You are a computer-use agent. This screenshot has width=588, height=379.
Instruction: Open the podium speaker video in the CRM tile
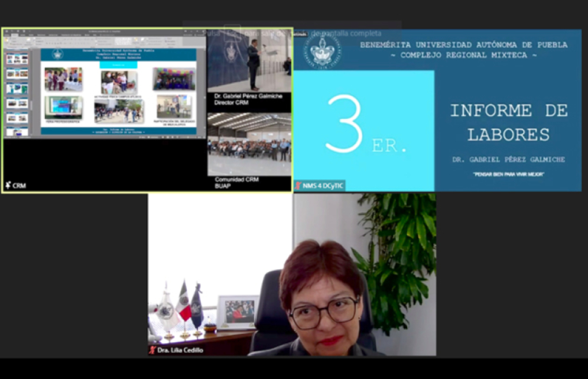point(249,61)
